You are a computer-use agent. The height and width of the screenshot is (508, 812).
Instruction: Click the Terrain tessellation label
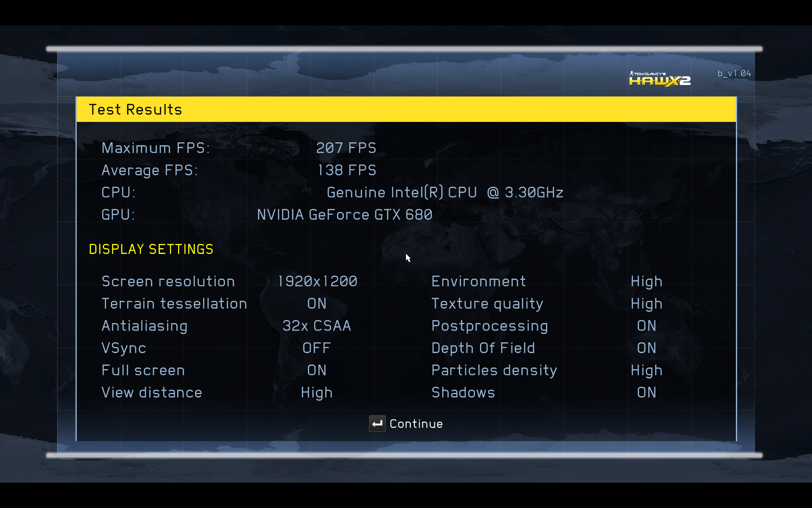pyautogui.click(x=174, y=304)
